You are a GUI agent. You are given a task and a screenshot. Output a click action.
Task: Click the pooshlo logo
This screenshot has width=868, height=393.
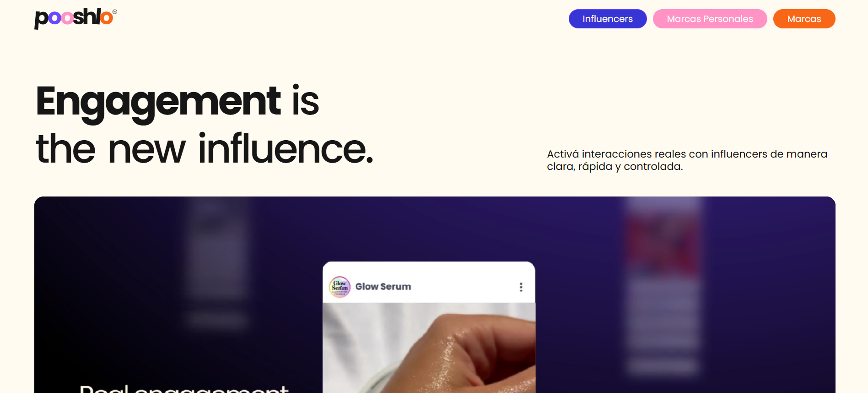(74, 18)
